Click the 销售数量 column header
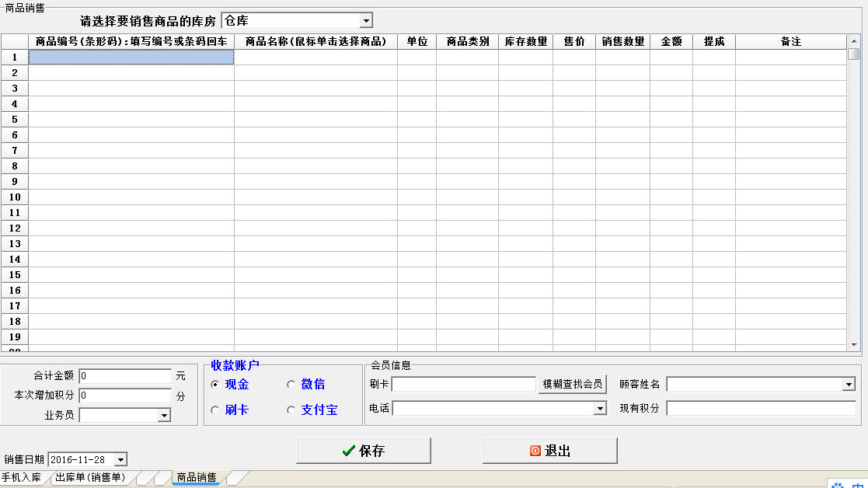 [x=622, y=41]
